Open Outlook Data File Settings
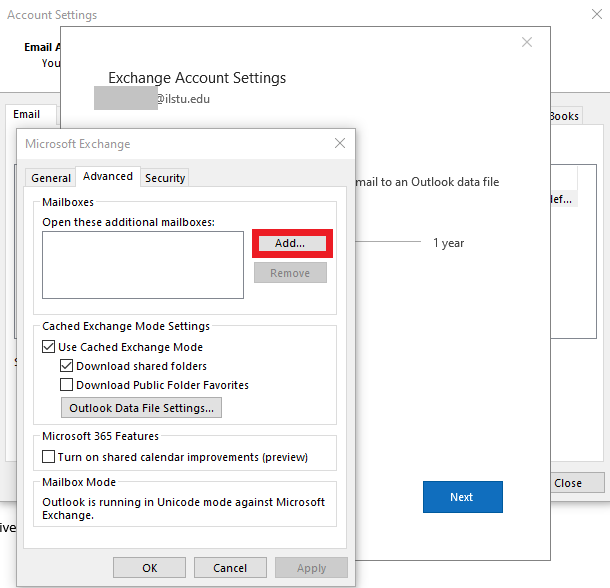Screen dimensions: 610x588 tap(141, 407)
